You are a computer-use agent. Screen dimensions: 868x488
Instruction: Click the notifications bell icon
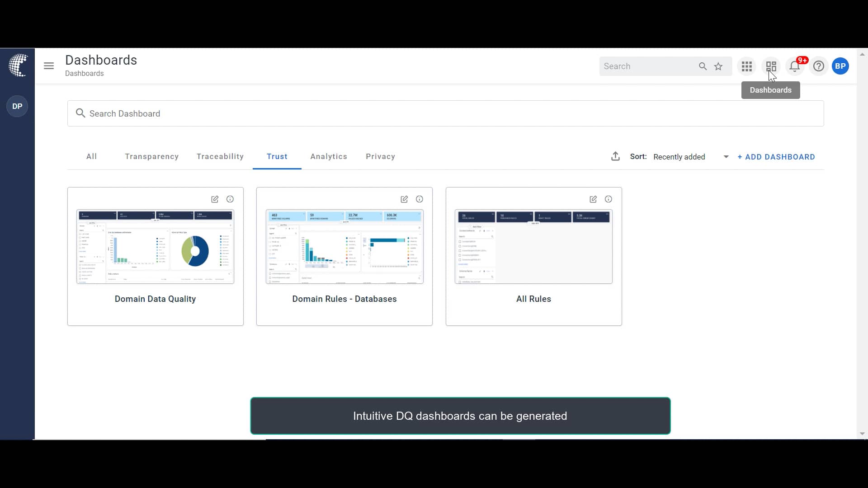click(795, 66)
